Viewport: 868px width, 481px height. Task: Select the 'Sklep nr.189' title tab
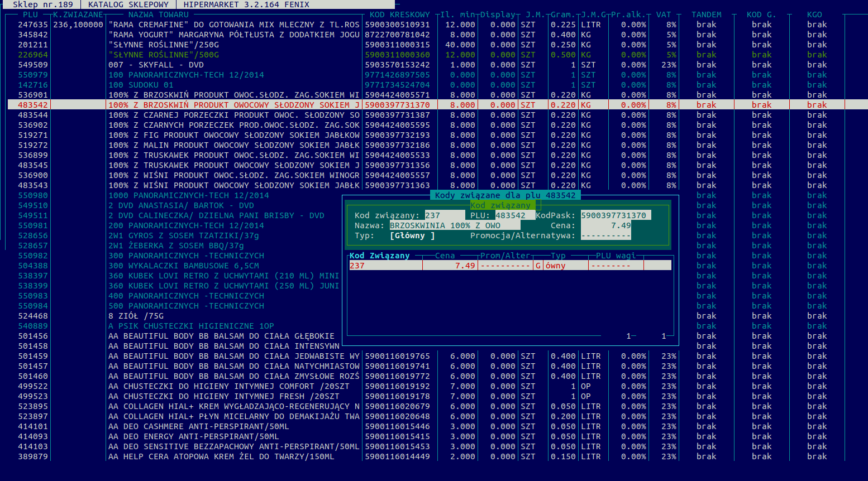(42, 4)
